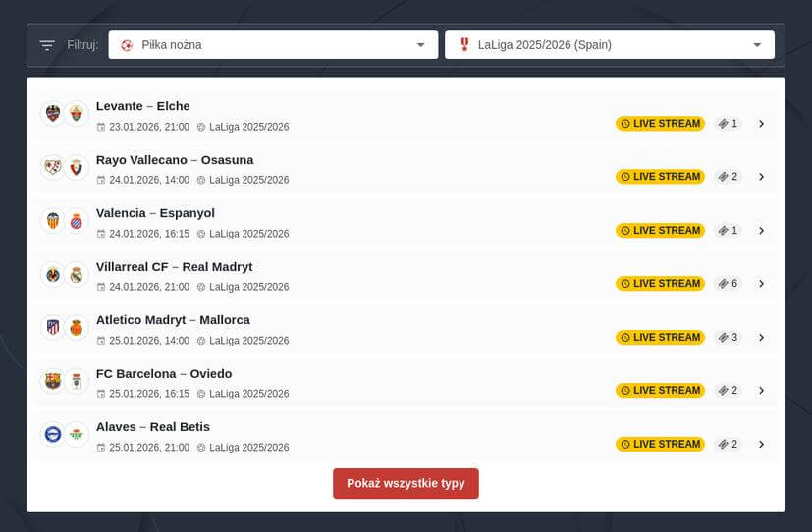Open LIVE STREAM for FC Barcelona – Oviedo

660,391
